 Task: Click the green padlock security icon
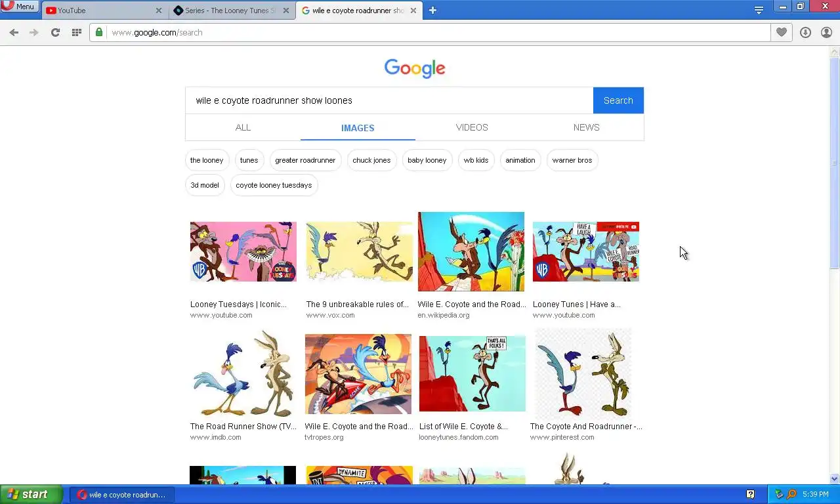coord(99,32)
